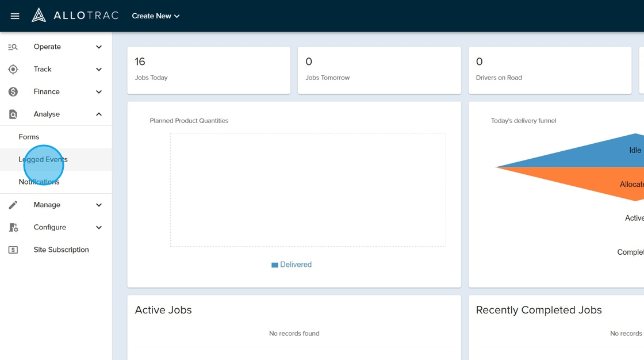Open the hamburger navigation menu

point(15,16)
